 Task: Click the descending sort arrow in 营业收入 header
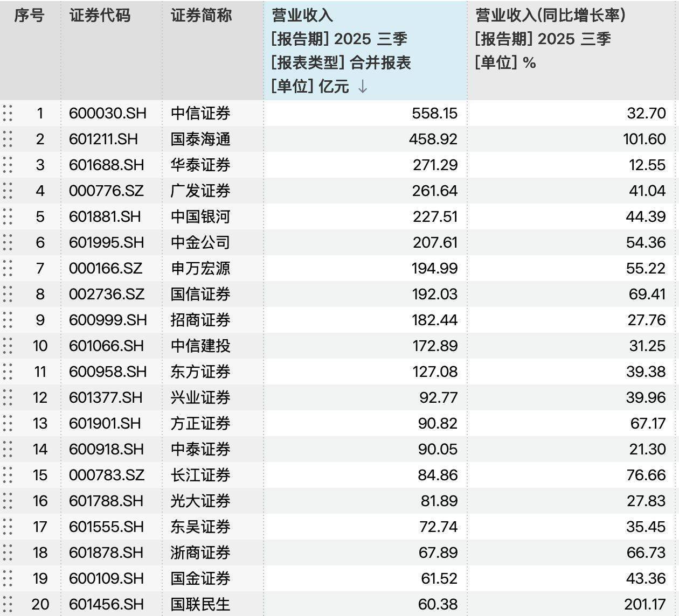click(362, 86)
